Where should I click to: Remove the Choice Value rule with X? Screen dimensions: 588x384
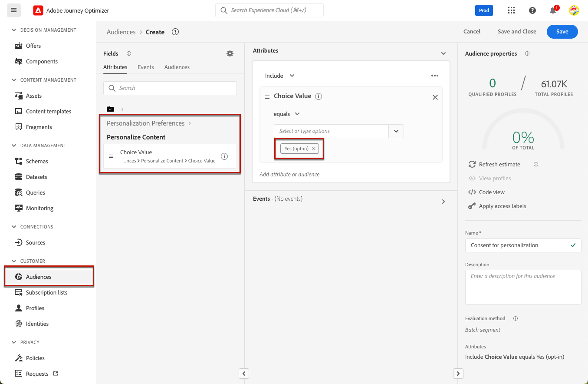[x=435, y=97]
